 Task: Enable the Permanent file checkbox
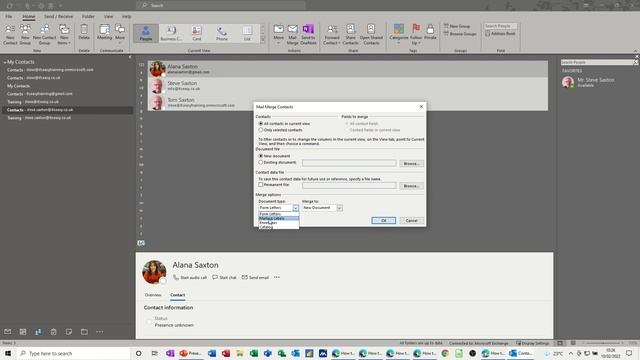[x=260, y=185]
